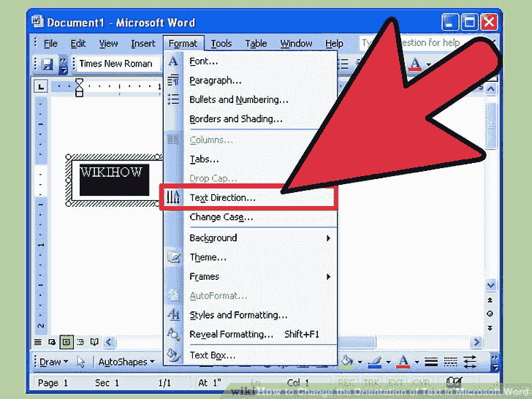Screen dimensions: 532x399
Task: Choose Font... from the Format menu
Action: (x=251, y=61)
